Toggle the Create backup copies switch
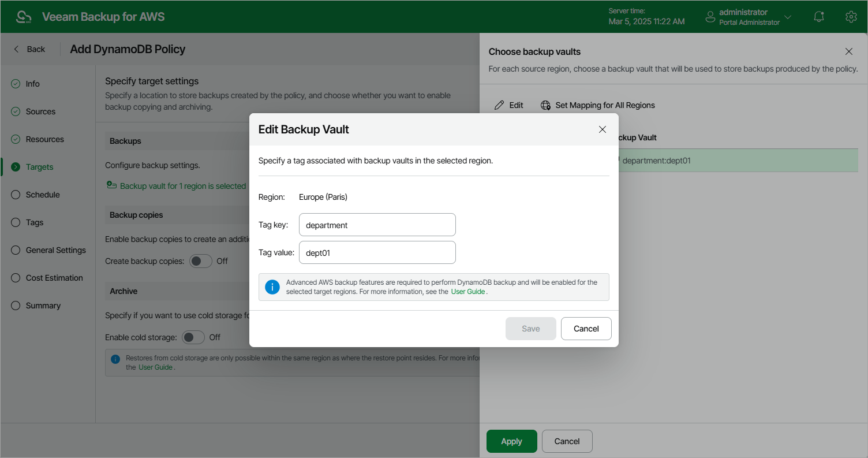Screen dimensions: 868x458 (x=201, y=261)
